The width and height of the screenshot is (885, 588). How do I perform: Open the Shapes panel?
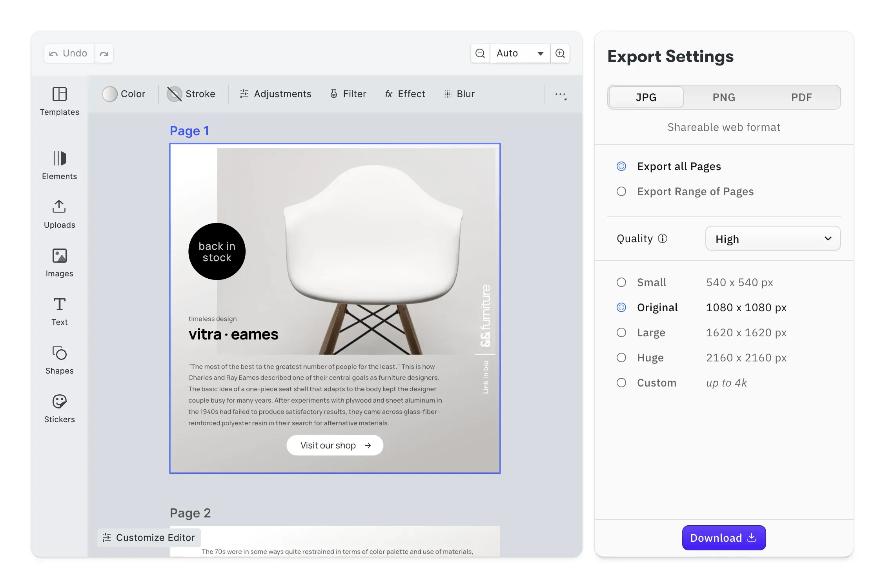coord(59,360)
